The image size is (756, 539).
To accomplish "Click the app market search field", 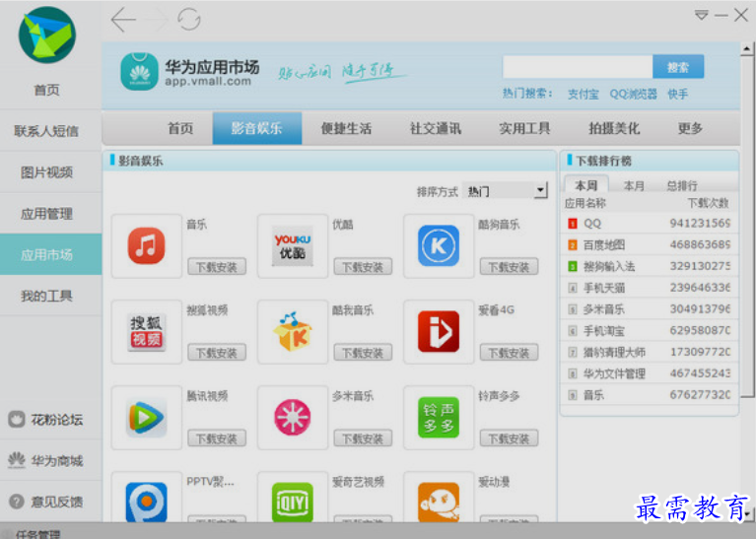I will [578, 67].
